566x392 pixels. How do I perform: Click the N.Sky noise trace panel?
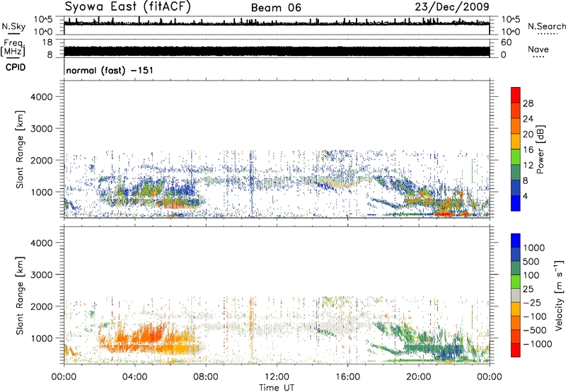(x=277, y=25)
